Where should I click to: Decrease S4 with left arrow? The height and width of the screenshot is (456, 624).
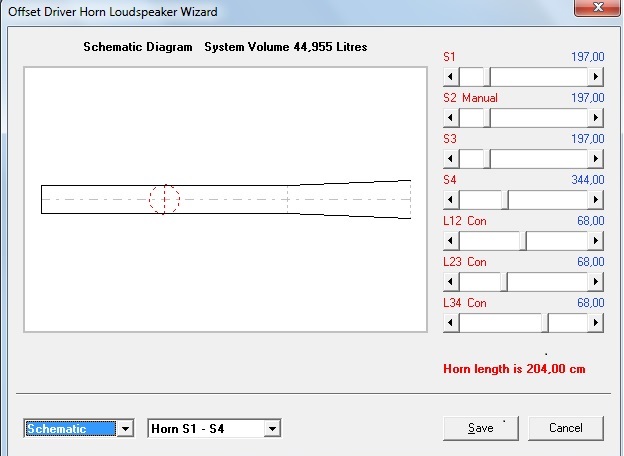(451, 199)
